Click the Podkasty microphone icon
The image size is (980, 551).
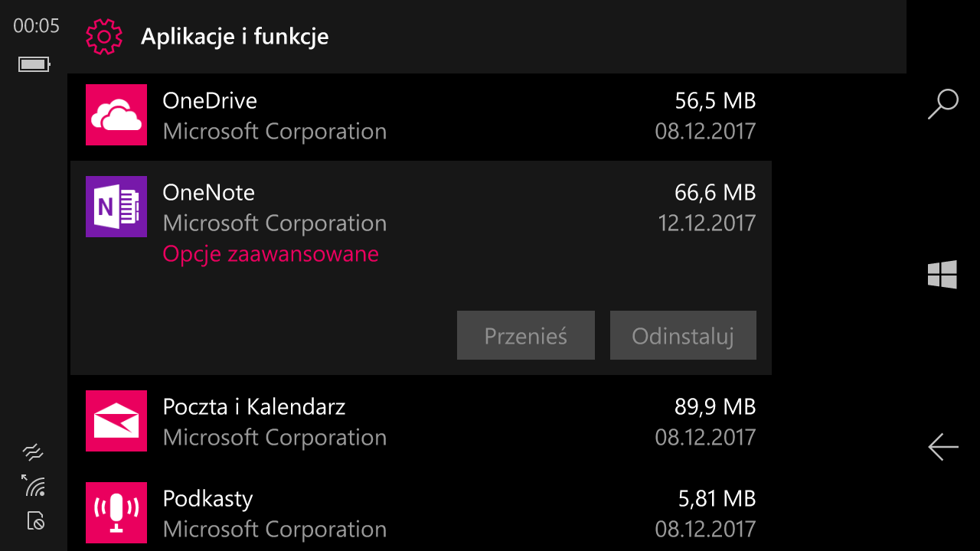coord(116,513)
